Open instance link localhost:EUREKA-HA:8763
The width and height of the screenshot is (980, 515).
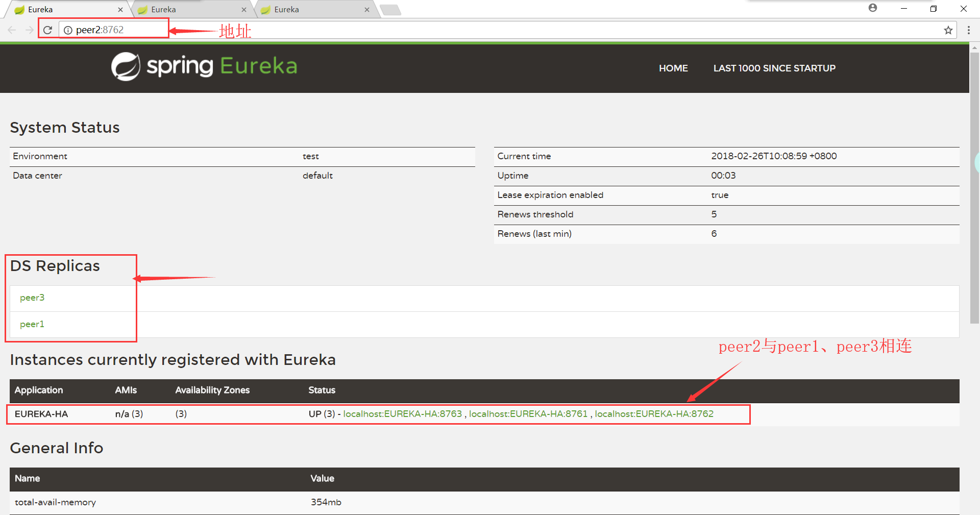click(402, 414)
